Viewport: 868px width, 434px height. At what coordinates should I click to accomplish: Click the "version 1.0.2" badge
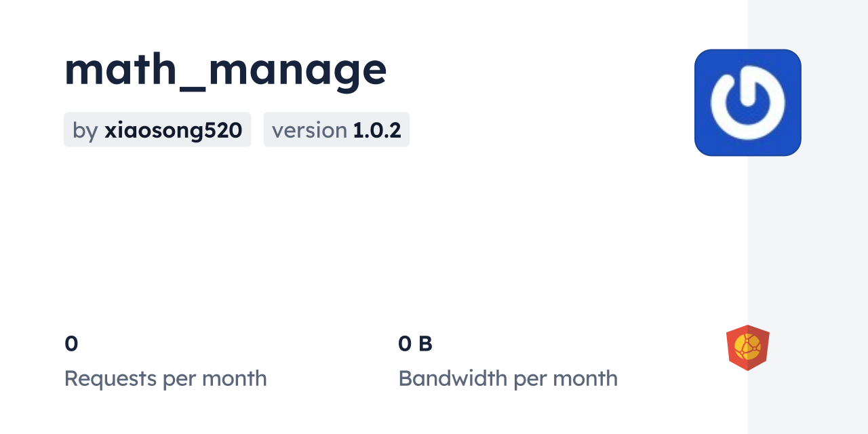(x=336, y=130)
